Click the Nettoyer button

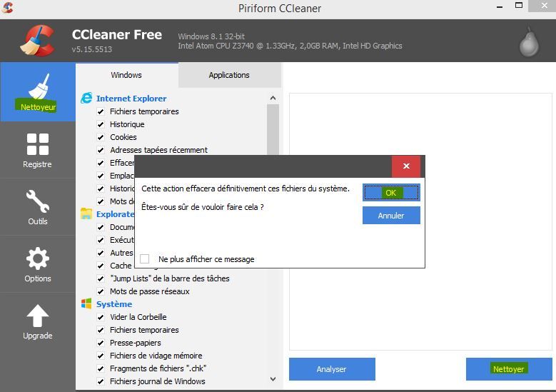pyautogui.click(x=509, y=369)
